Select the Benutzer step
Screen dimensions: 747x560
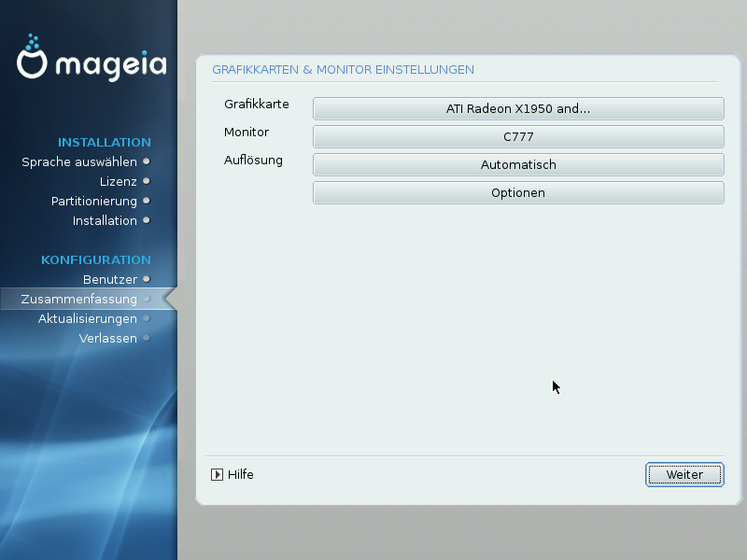pyautogui.click(x=110, y=279)
